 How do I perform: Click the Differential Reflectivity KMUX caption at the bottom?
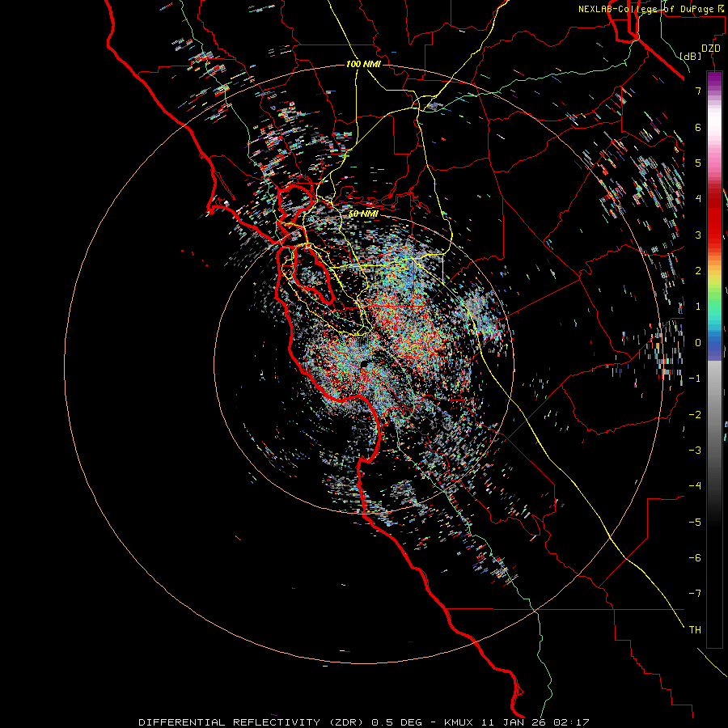[364, 722]
